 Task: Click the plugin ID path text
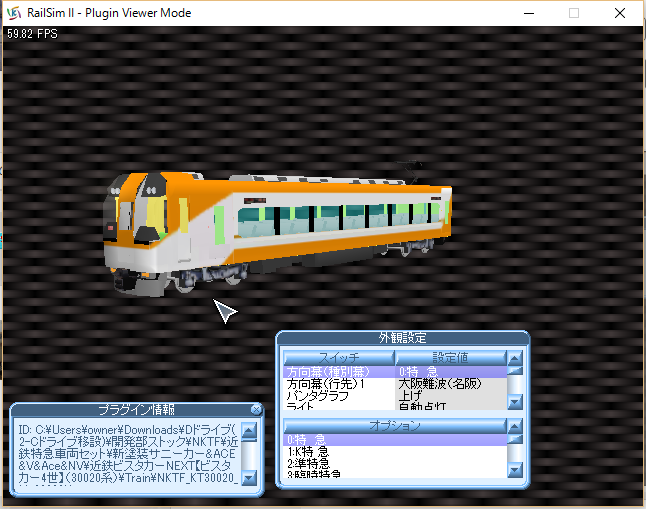[x=128, y=454]
